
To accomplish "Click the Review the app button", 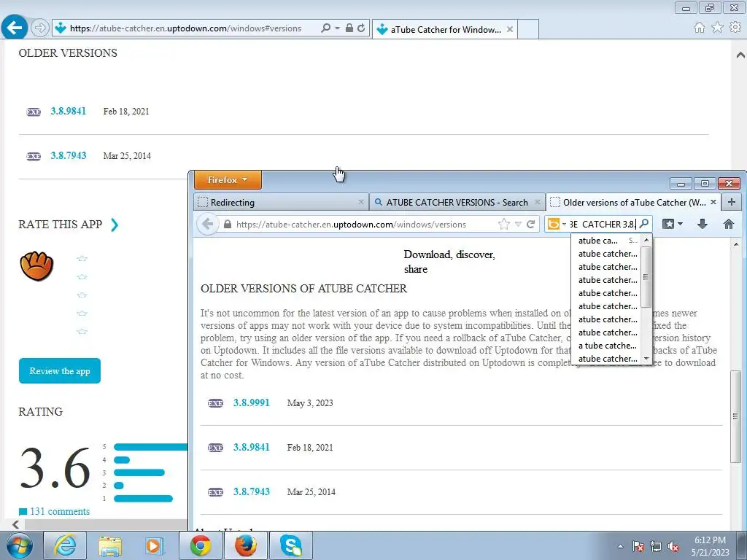I will pyautogui.click(x=60, y=371).
